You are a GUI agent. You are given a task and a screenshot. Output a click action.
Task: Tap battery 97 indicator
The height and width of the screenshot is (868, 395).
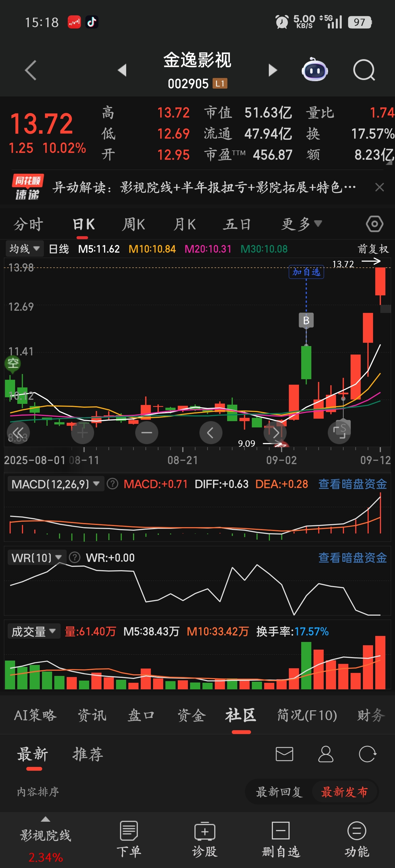click(x=360, y=22)
